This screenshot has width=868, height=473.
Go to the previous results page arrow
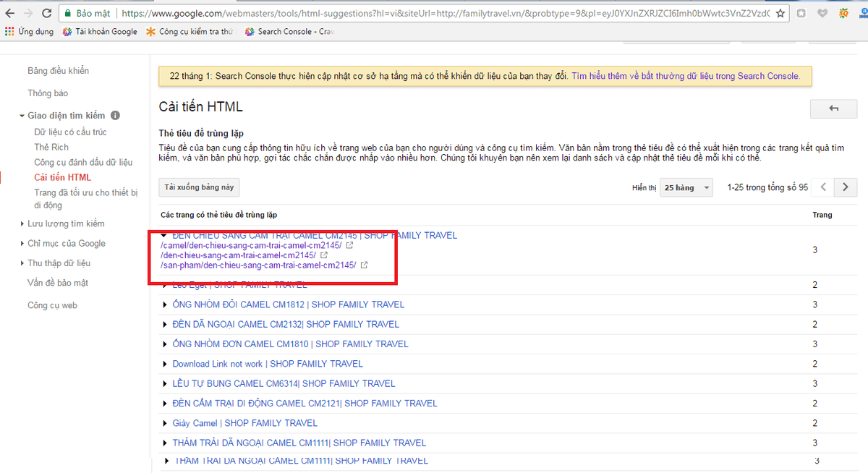coord(823,187)
